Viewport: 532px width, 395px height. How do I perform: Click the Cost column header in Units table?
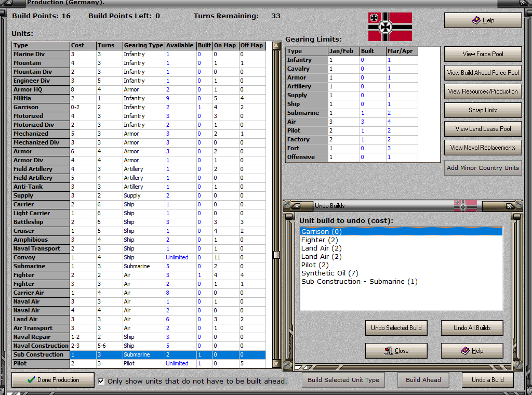[83, 45]
